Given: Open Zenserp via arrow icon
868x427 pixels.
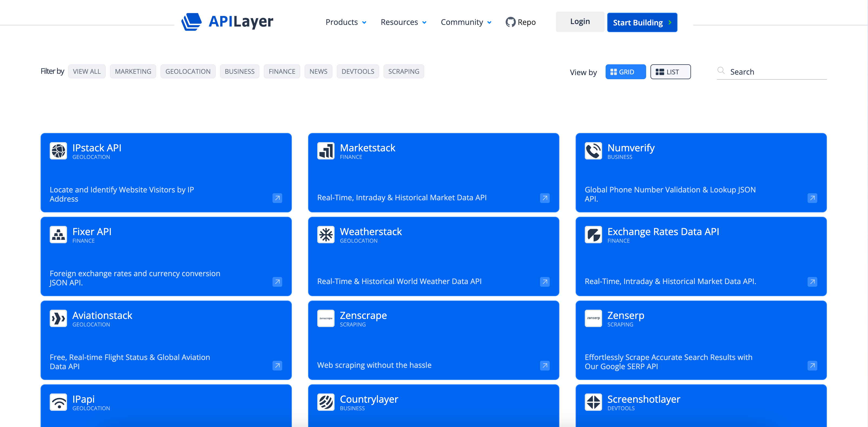Looking at the screenshot, I should (812, 365).
